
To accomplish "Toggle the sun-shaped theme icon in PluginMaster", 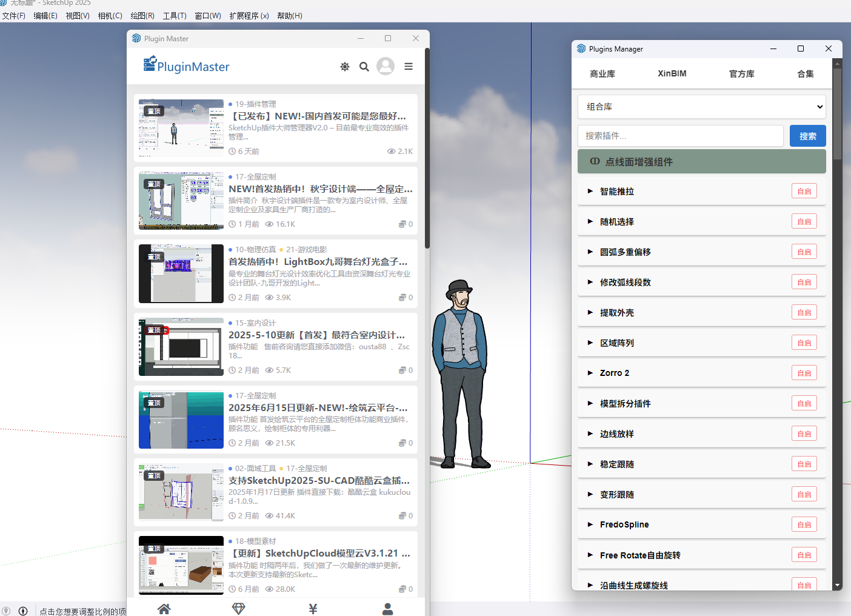I will click(345, 67).
